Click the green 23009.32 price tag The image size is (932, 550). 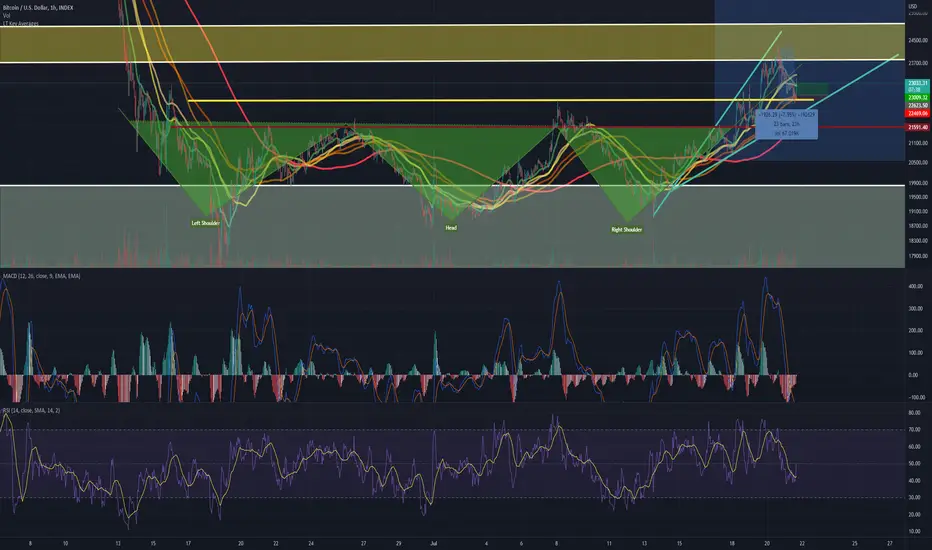[917, 98]
